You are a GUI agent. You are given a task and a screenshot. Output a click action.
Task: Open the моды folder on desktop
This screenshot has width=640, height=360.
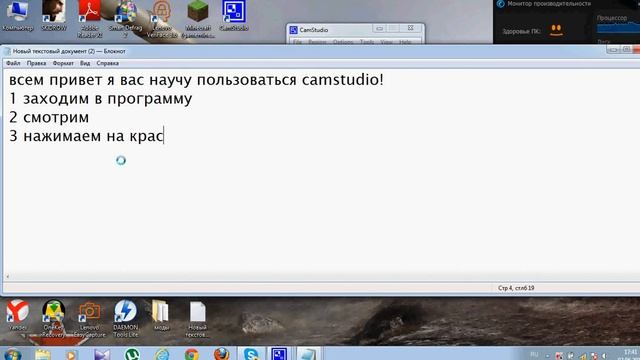161,314
